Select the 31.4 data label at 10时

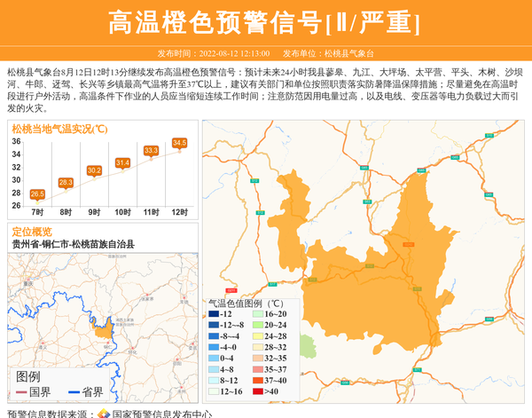pos(122,162)
